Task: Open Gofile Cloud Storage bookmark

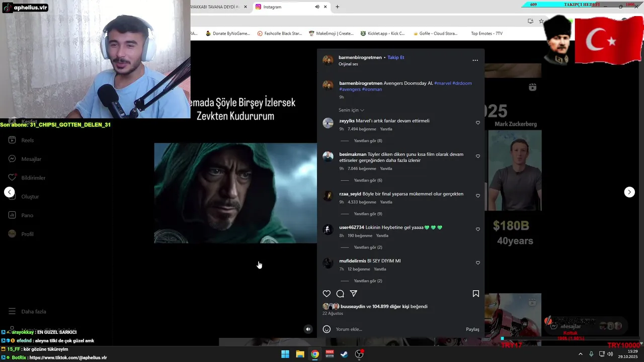Action: click(x=435, y=34)
